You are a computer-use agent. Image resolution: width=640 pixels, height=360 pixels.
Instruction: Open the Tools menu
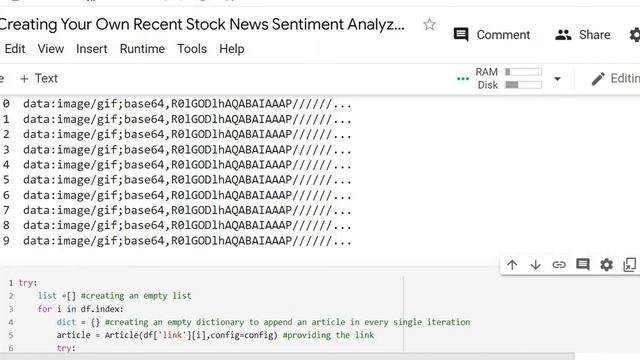pyautogui.click(x=192, y=49)
